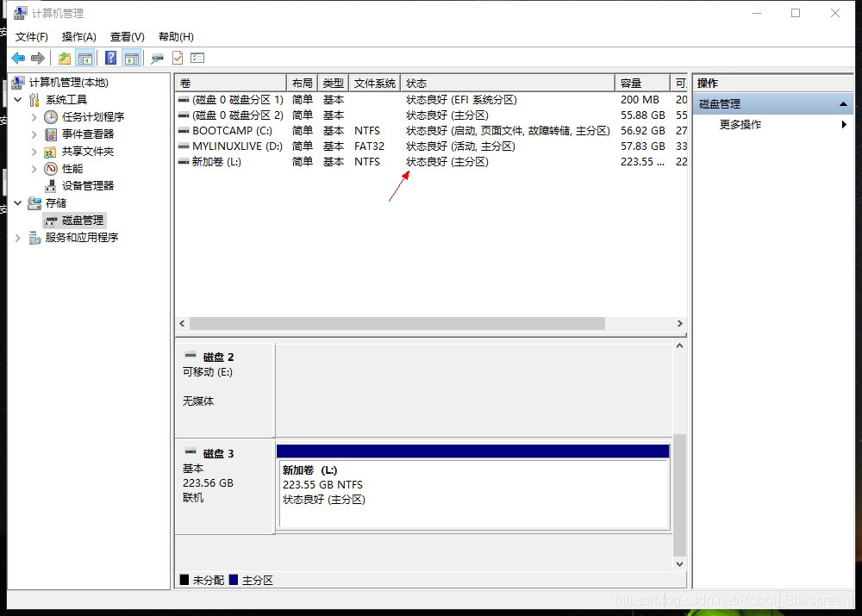Click the disk list settings toolbar icon
862x616 pixels.
tap(197, 58)
